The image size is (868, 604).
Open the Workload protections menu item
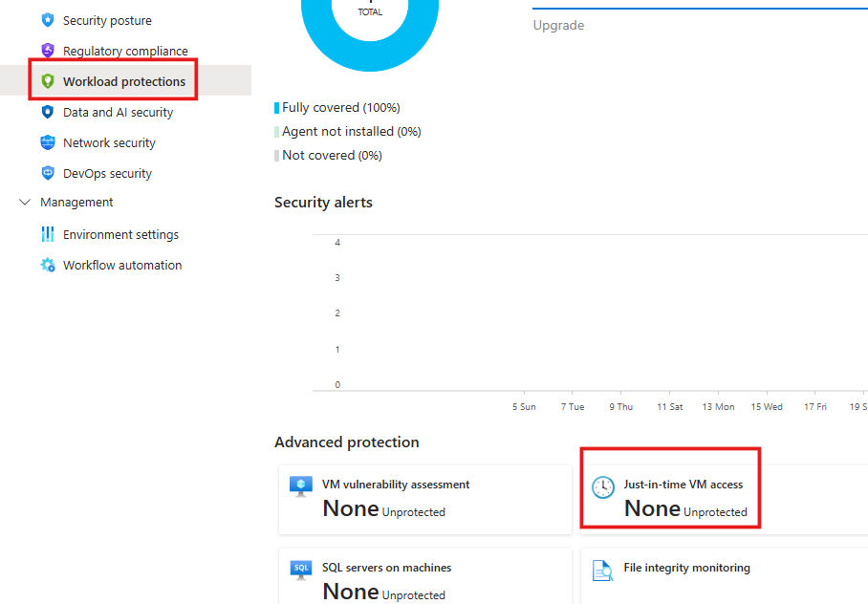click(x=124, y=81)
